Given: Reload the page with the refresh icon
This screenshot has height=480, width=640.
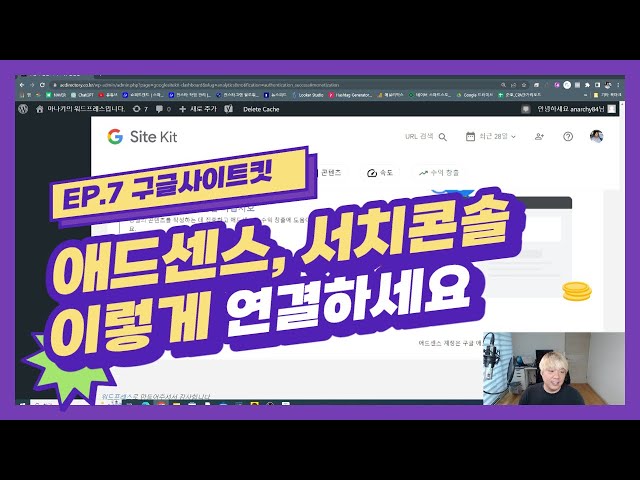Looking at the screenshot, I should pos(42,85).
